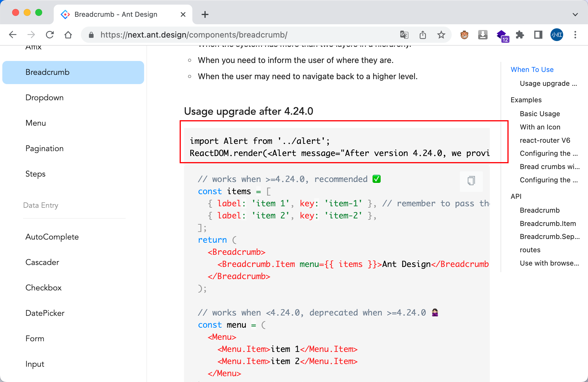This screenshot has width=588, height=382.
Task: Open the reading sidebar panel icon
Action: coord(538,35)
